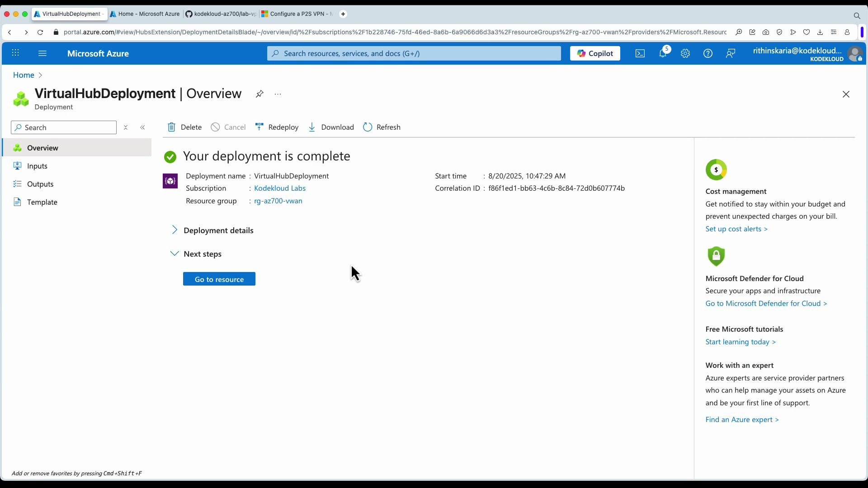
Task: View notifications bell icon
Action: coord(663,53)
